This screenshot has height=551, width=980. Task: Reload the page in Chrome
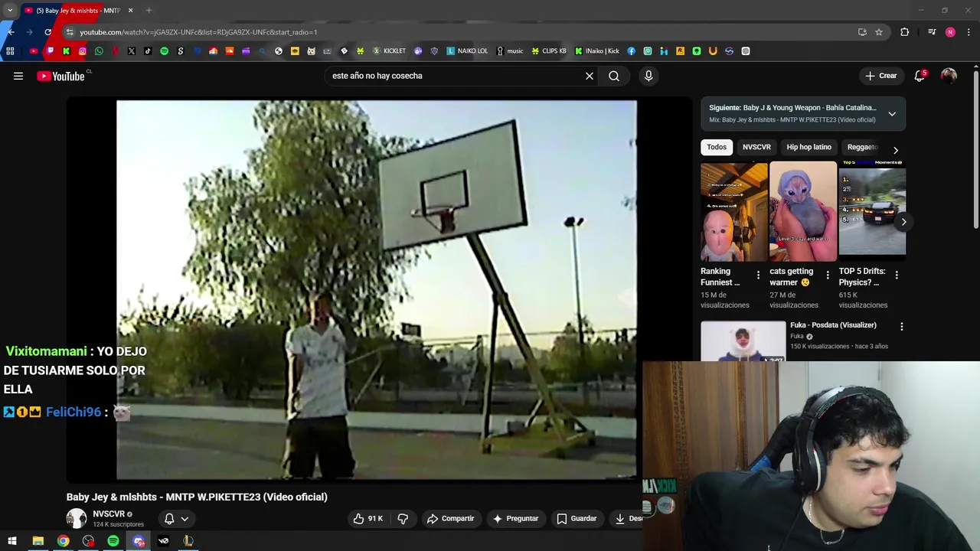47,32
